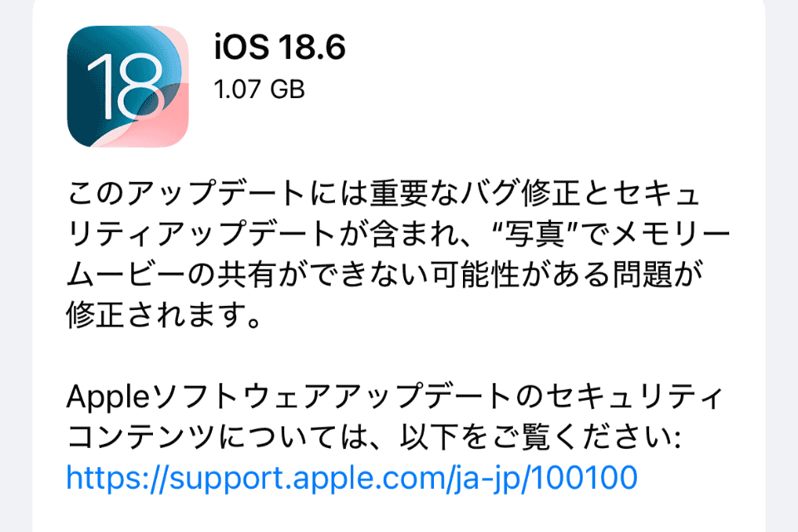Viewport: 798px width, 532px height.
Task: Click the white 18 numeral in the icon
Action: tap(126, 86)
